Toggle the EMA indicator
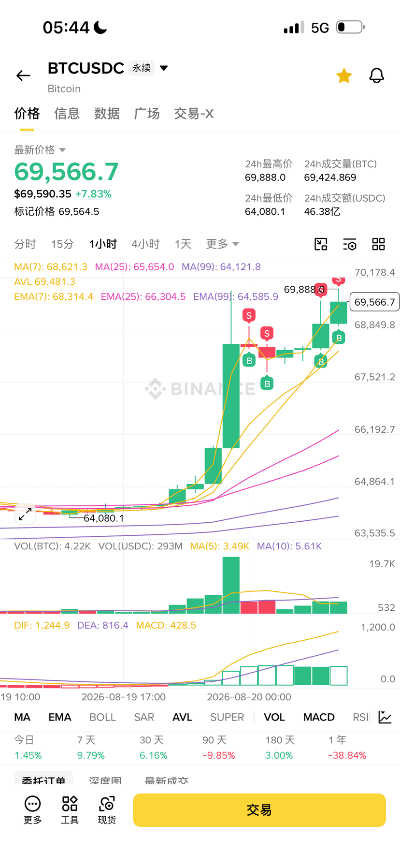Image resolution: width=400 pixels, height=868 pixels. [x=60, y=717]
